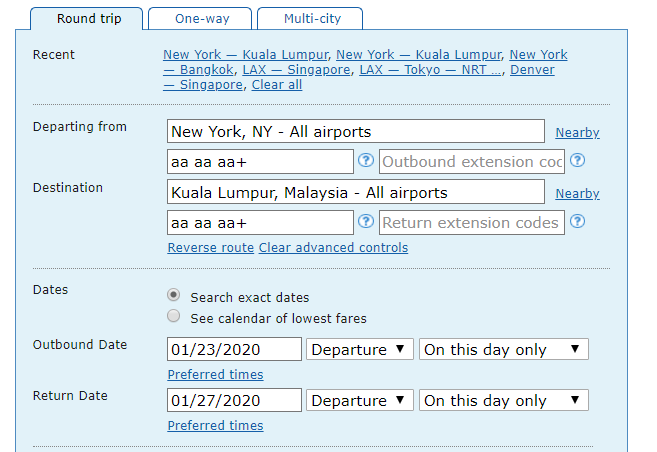The width and height of the screenshot is (657, 452).
Task: Open help for outbound routing codes
Action: (x=366, y=160)
